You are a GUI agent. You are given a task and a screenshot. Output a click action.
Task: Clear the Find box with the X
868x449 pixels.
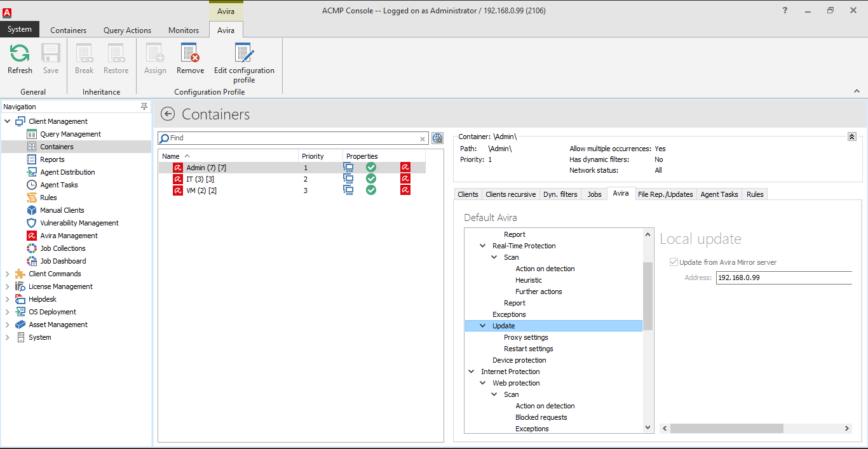(423, 138)
